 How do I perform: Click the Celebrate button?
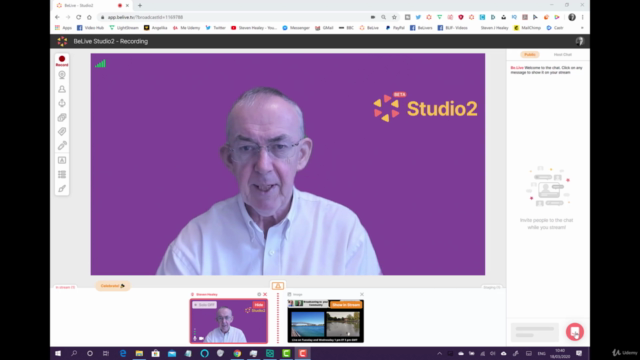[113, 286]
